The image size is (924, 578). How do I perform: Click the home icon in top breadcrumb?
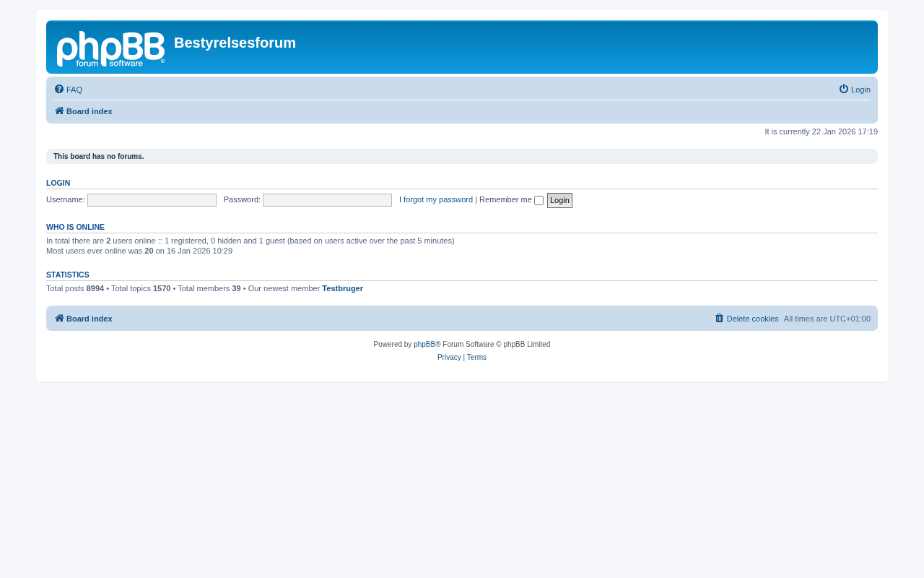(x=59, y=111)
